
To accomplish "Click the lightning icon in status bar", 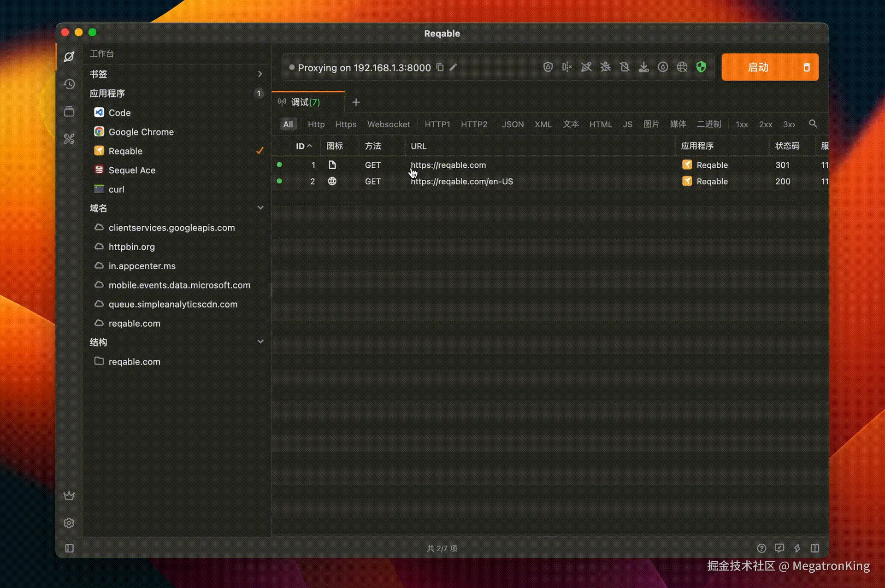I will tap(797, 548).
